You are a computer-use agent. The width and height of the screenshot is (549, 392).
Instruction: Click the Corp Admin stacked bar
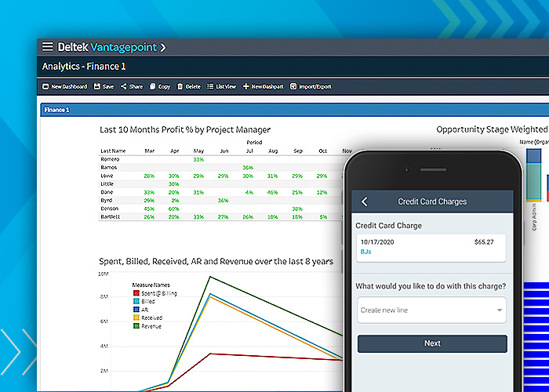point(533,175)
